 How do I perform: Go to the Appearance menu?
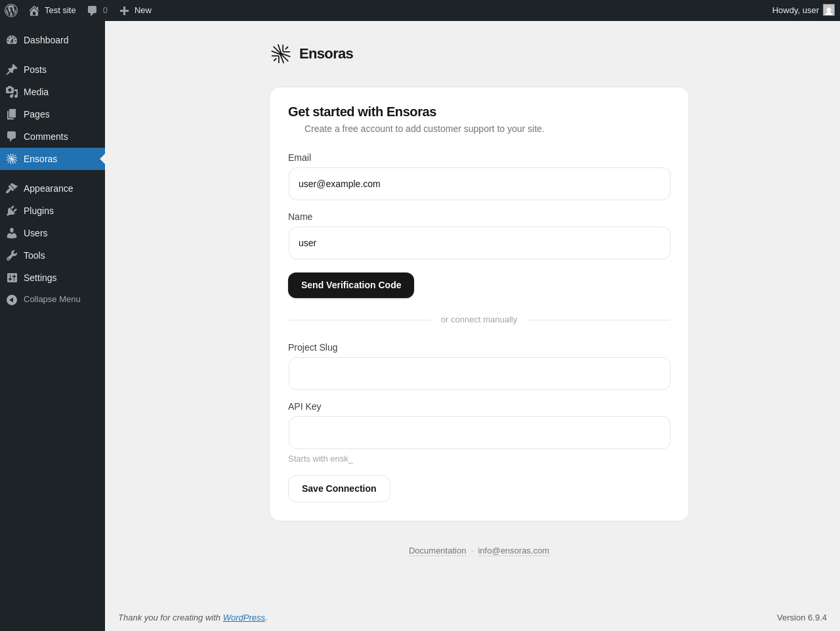48,188
